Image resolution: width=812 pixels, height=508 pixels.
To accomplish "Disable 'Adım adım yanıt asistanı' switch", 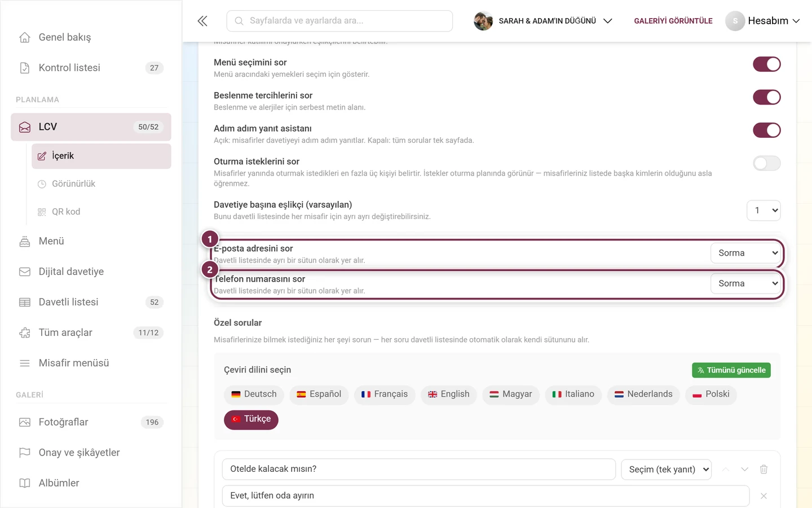I will [767, 130].
